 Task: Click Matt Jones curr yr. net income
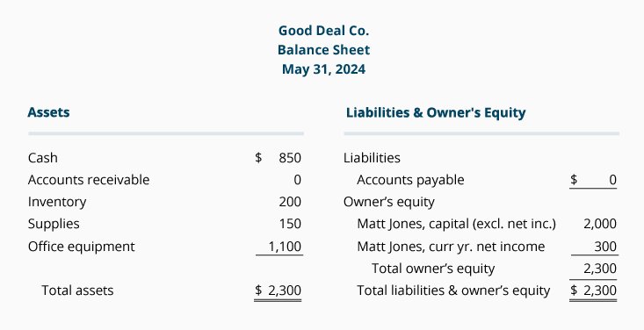(451, 247)
